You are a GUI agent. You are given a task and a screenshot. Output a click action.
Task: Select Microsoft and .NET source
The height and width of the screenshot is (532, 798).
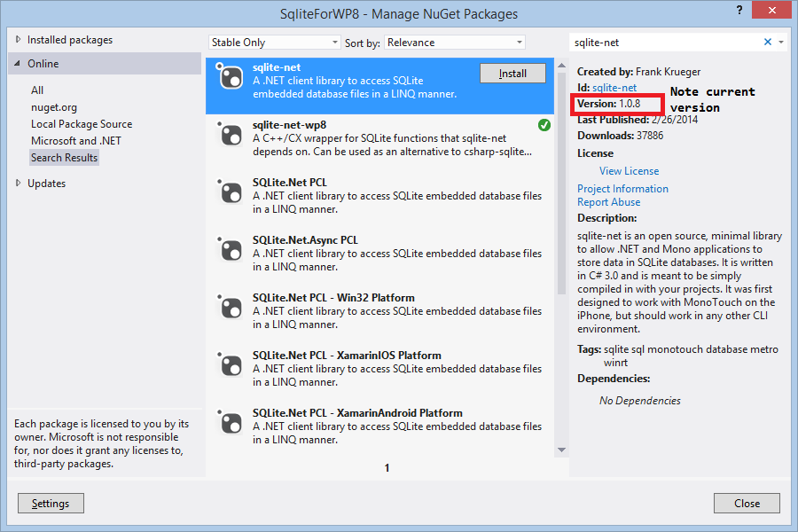pos(76,141)
